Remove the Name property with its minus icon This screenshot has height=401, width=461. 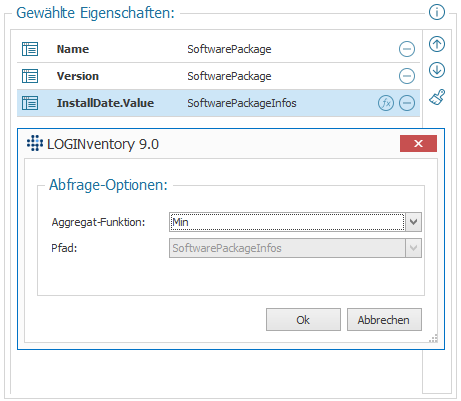click(x=407, y=49)
